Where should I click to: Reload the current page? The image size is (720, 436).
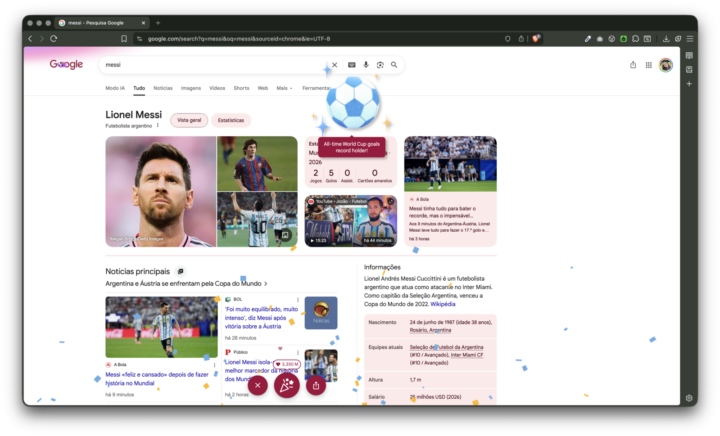[x=54, y=39]
